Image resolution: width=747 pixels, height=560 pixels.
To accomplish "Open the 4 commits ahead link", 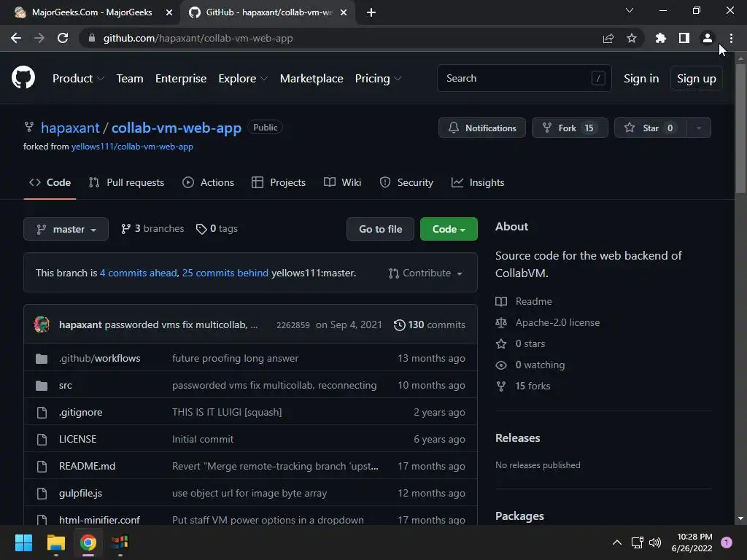I will point(138,273).
